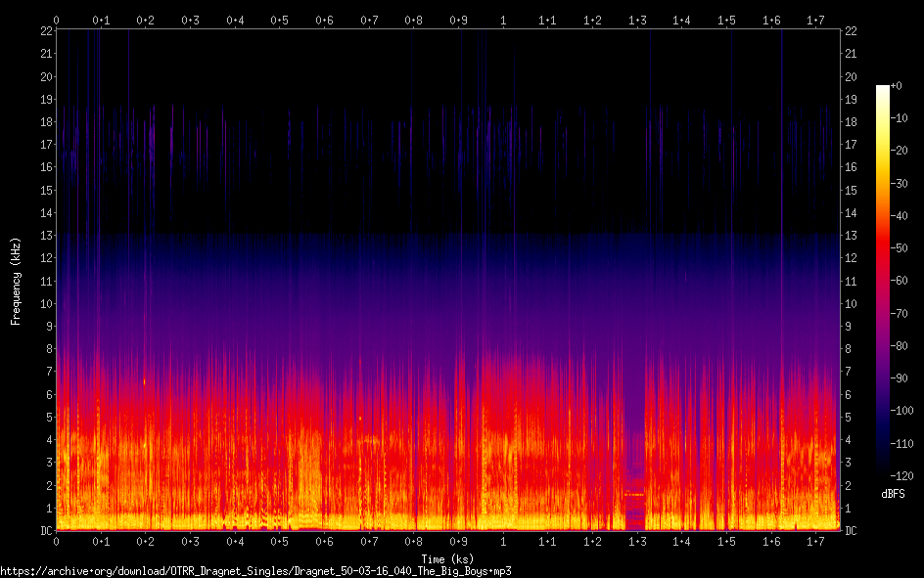The image size is (924, 578).
Task: Click the dark quiet gap near 1.3 ks
Action: click(x=636, y=440)
